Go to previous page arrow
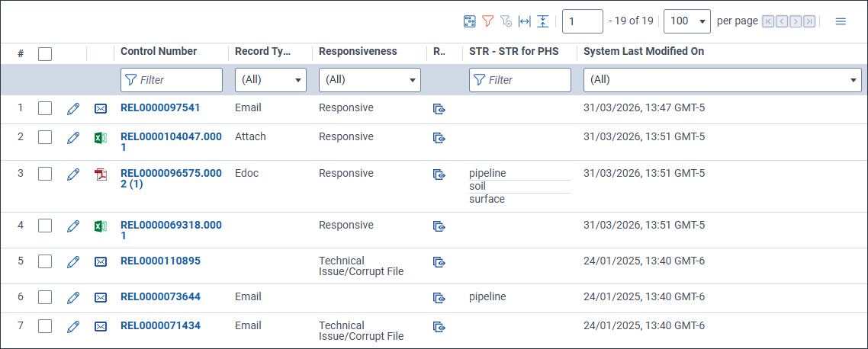Image resolution: width=868 pixels, height=349 pixels. (782, 21)
